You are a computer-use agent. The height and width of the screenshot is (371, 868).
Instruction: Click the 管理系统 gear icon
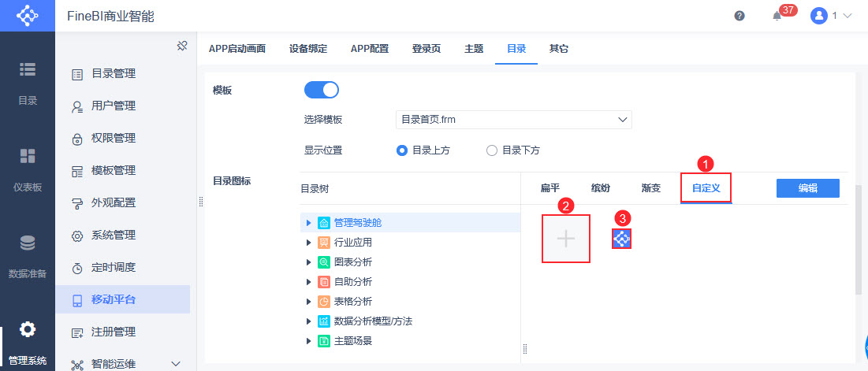pyautogui.click(x=28, y=329)
